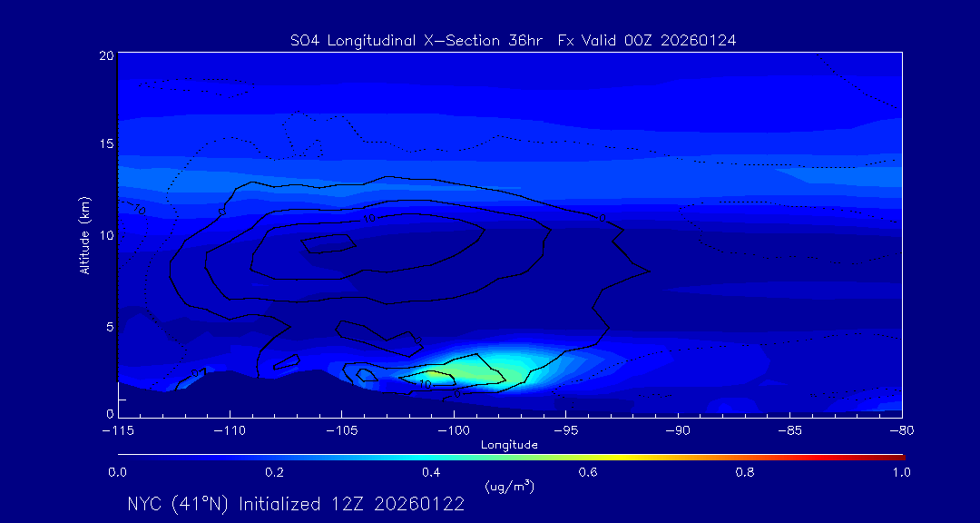This screenshot has height=523, width=980.
Task: Click the Longitude x-axis label
Action: [x=509, y=445]
